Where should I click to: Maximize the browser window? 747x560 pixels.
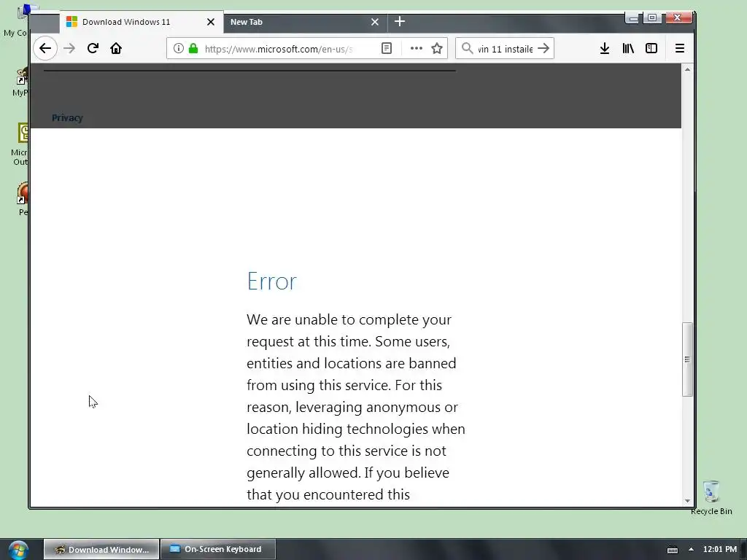(652, 18)
